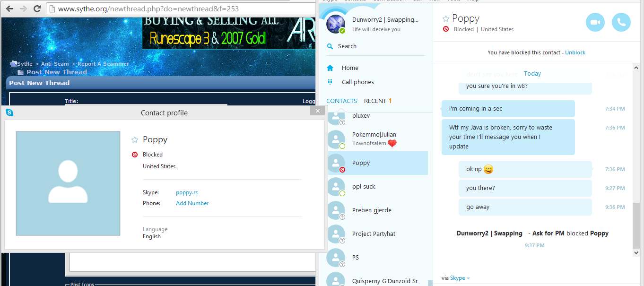
Task: Click Dunworry2 mood text 'Life will deceive you'
Action: tap(376, 29)
